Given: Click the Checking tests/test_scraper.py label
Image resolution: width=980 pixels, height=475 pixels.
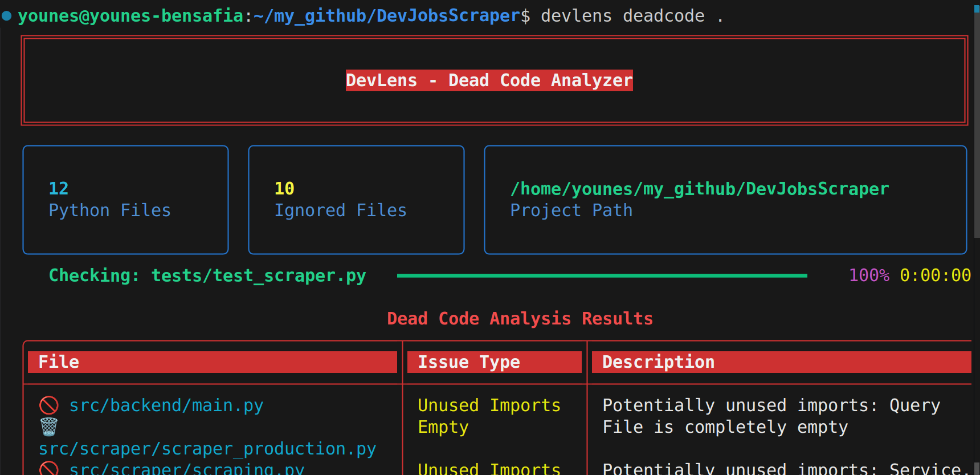Looking at the screenshot, I should (x=207, y=275).
